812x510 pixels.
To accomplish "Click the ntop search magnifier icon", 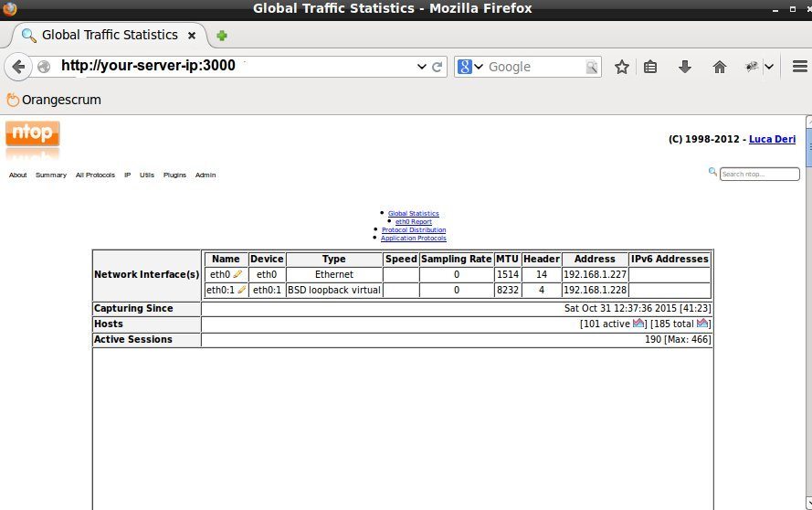I will (712, 172).
